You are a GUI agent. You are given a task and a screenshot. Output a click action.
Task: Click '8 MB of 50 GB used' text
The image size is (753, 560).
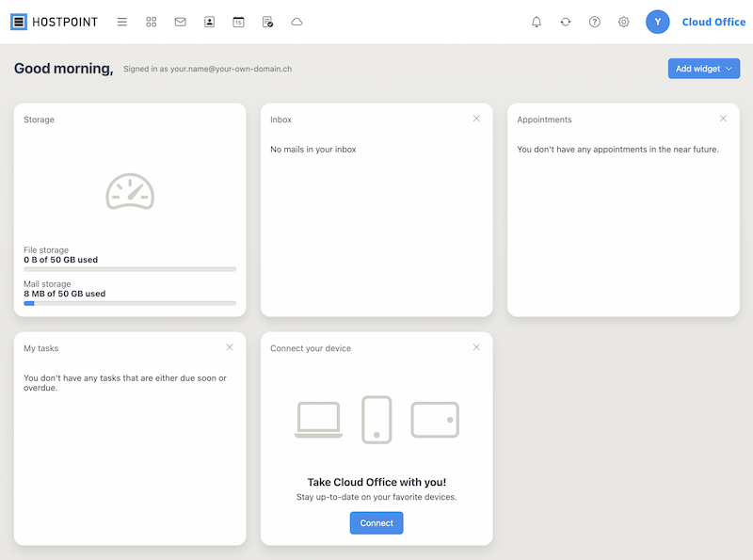[64, 294]
